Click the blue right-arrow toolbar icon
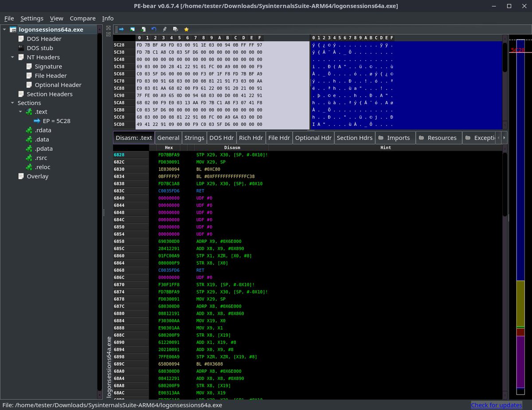This screenshot has width=532, height=410. pos(121,29)
